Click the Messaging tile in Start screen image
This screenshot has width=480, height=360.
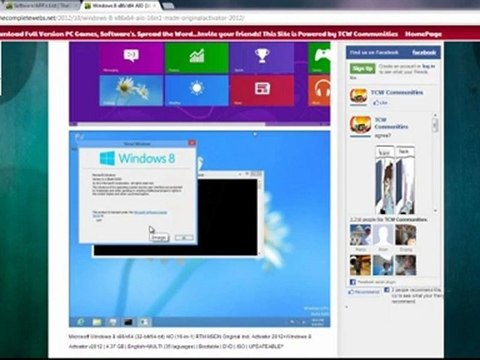131,59
